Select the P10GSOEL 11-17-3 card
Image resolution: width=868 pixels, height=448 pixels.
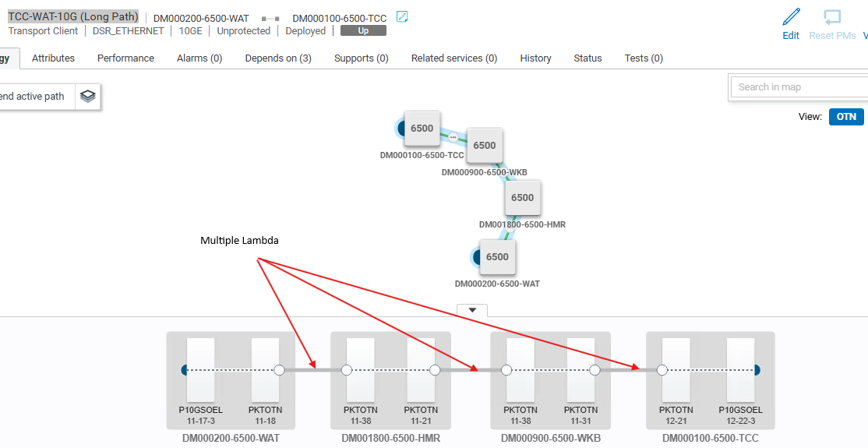(x=200, y=371)
